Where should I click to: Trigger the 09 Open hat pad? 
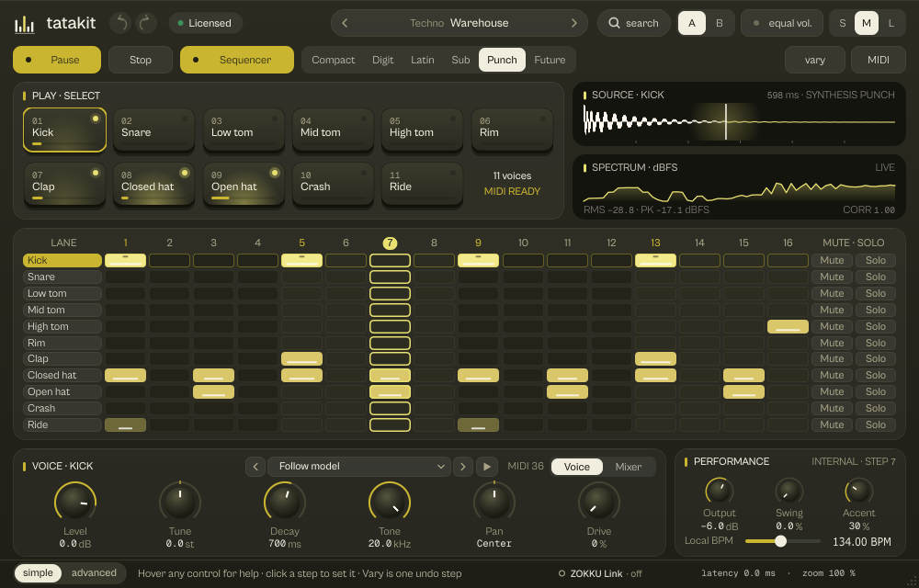[244, 185]
